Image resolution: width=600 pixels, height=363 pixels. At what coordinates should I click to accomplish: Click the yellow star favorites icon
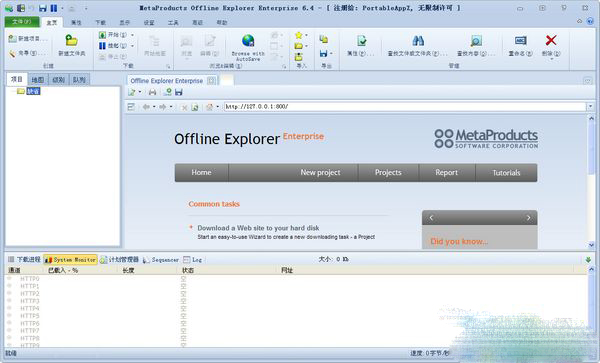coord(298,35)
